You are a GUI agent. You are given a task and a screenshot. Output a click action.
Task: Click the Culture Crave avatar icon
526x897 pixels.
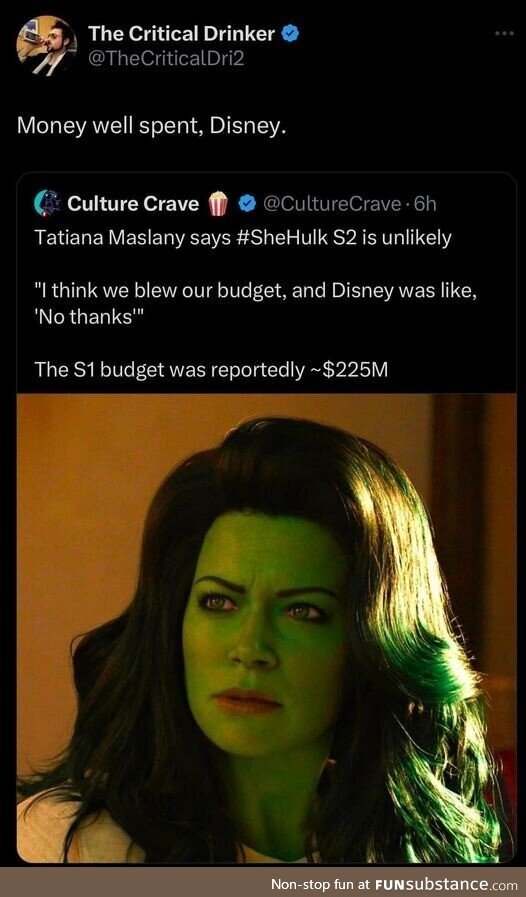tap(48, 203)
